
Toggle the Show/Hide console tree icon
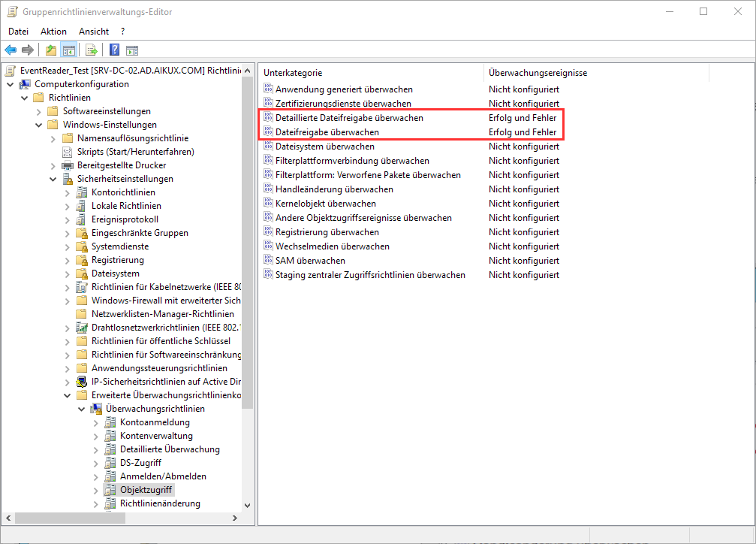(69, 50)
